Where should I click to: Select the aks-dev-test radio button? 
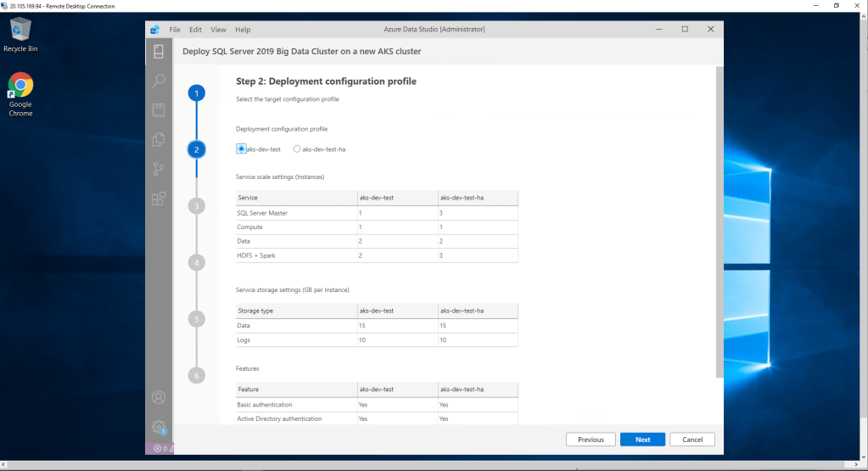click(x=241, y=149)
